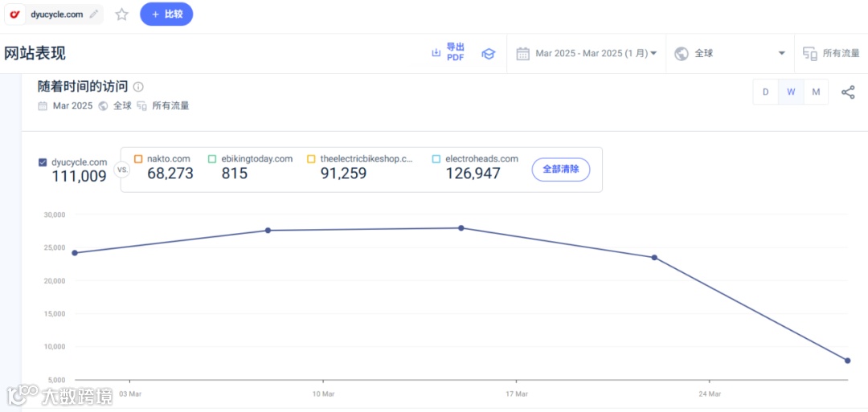Click the globe icon beside 全球

pyautogui.click(x=682, y=53)
